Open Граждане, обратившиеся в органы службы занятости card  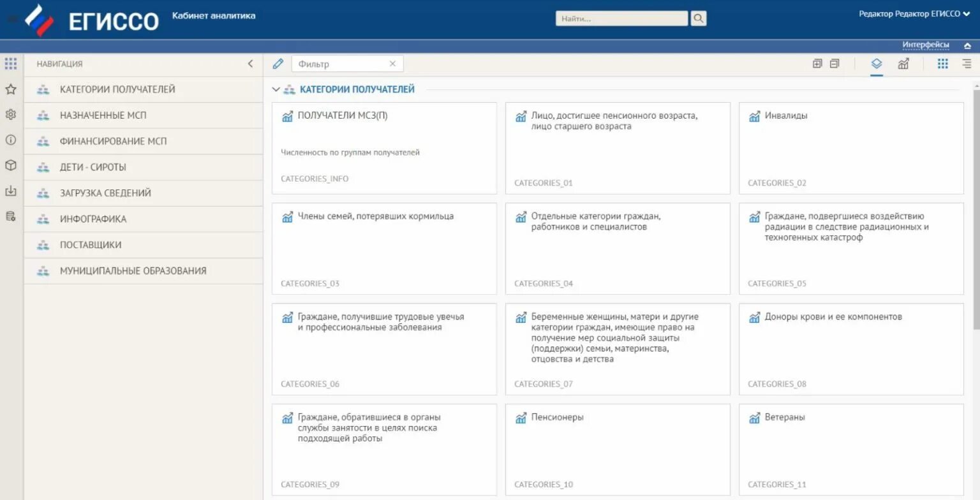[384, 450]
